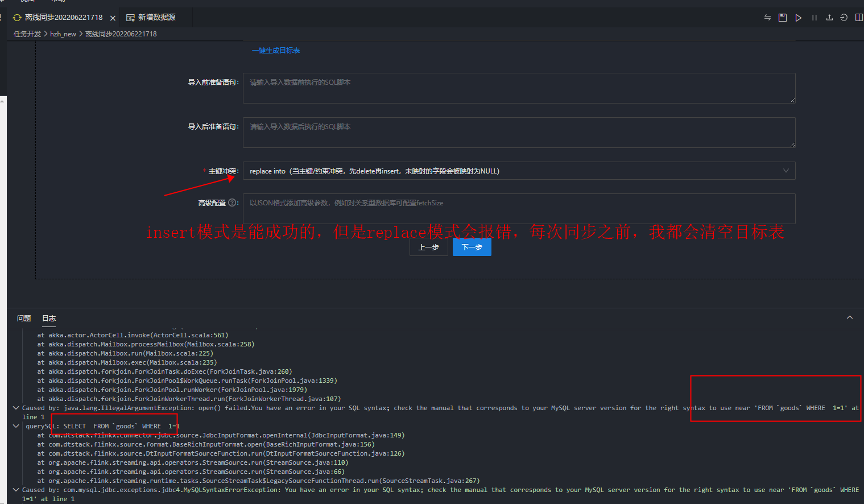
Task: Open the 新增数据源 tab
Action: pos(152,18)
